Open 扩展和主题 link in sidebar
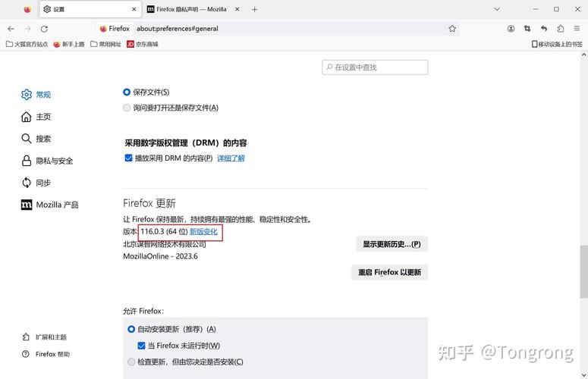588x379 pixels. pyautogui.click(x=44, y=337)
